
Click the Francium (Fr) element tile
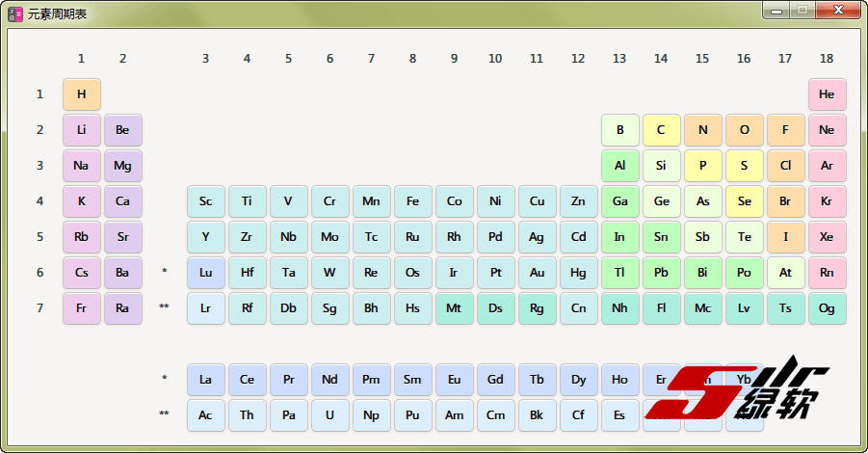pos(82,308)
